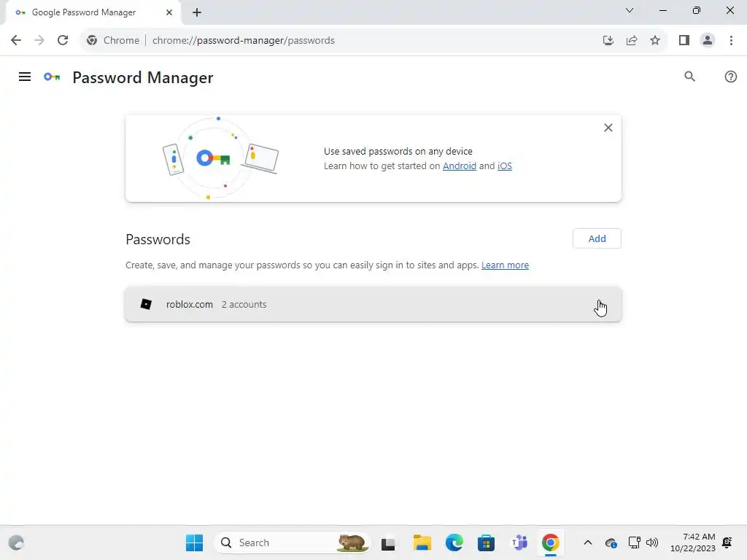Toggle the Chrome side panel
Screen dimensions: 747x560
pyautogui.click(x=684, y=40)
